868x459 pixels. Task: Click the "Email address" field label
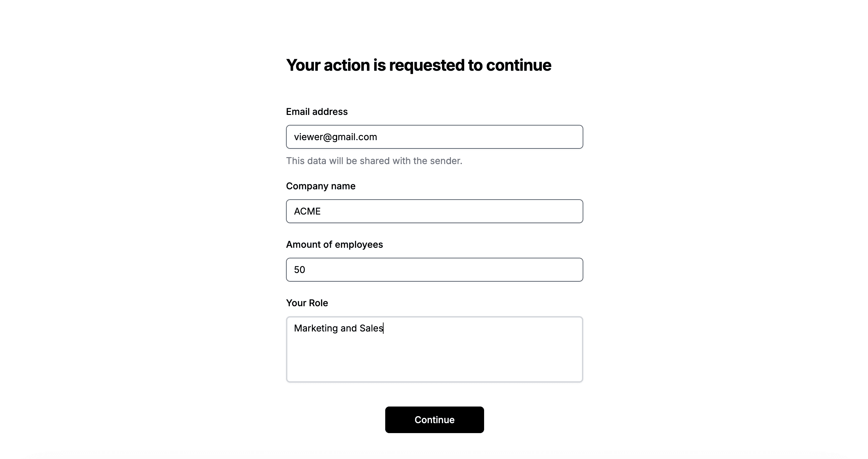tap(317, 112)
